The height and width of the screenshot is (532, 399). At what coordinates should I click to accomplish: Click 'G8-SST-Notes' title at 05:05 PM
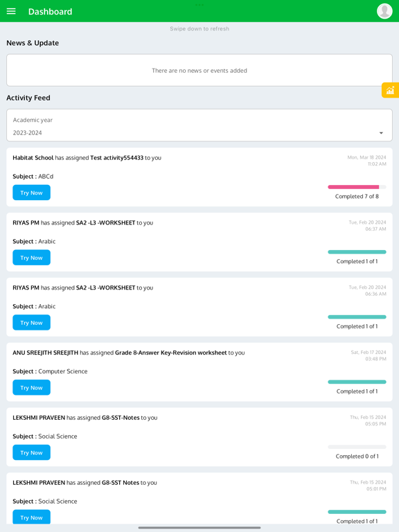[x=121, y=418]
